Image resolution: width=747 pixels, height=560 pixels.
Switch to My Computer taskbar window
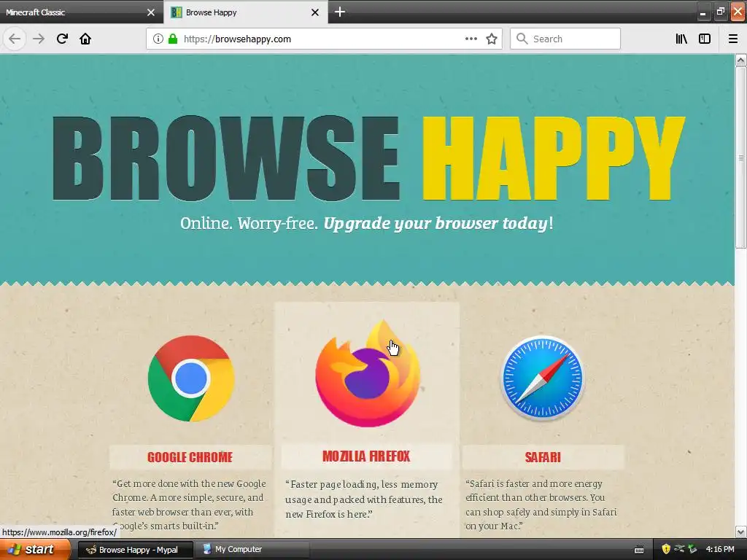tap(253, 550)
